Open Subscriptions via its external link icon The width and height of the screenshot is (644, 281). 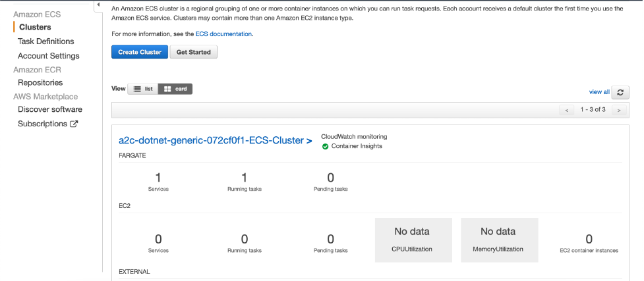(x=74, y=124)
